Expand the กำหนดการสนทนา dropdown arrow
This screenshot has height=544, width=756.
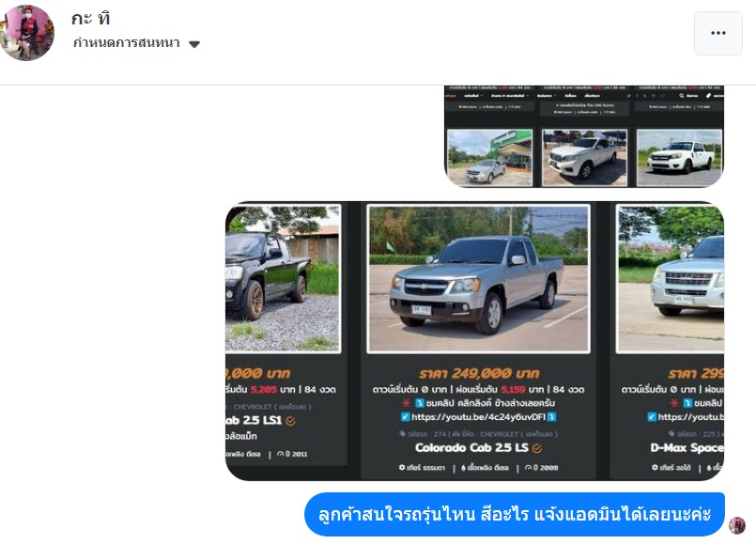[194, 44]
